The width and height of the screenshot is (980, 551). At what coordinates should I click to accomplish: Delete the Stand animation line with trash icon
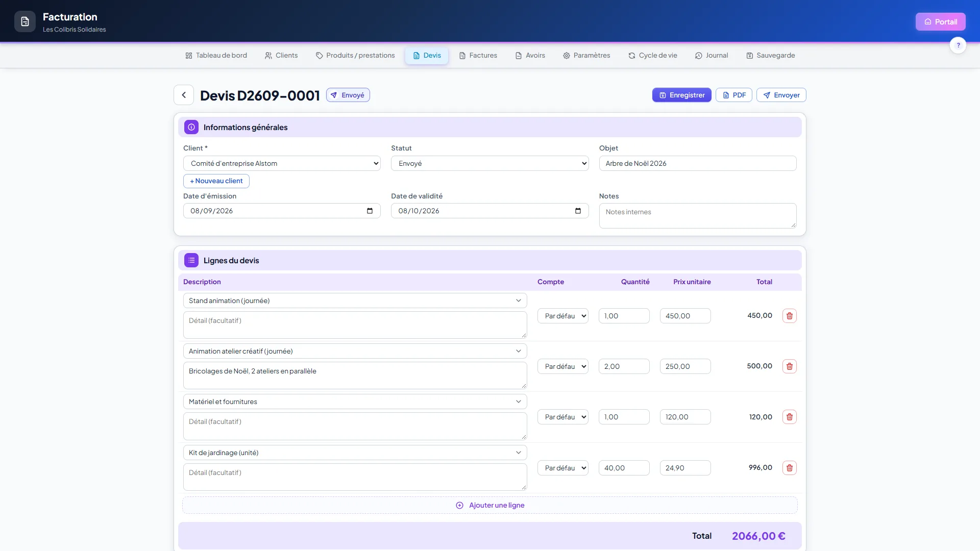tap(790, 316)
